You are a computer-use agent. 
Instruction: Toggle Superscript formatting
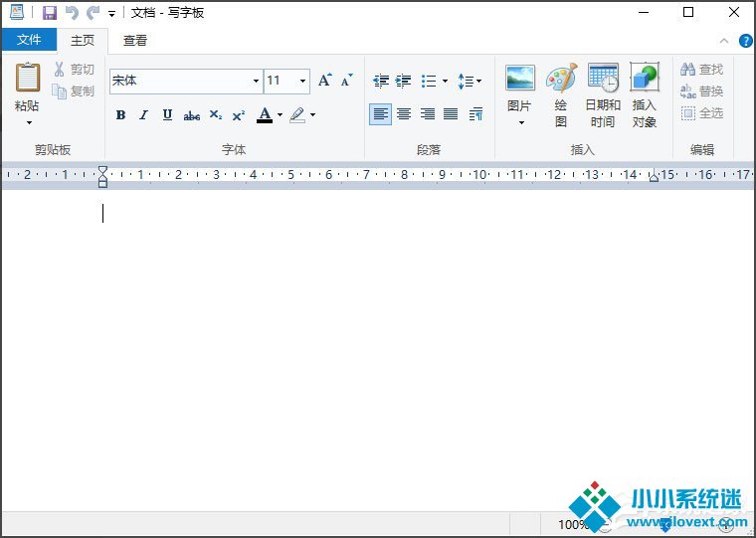239,114
